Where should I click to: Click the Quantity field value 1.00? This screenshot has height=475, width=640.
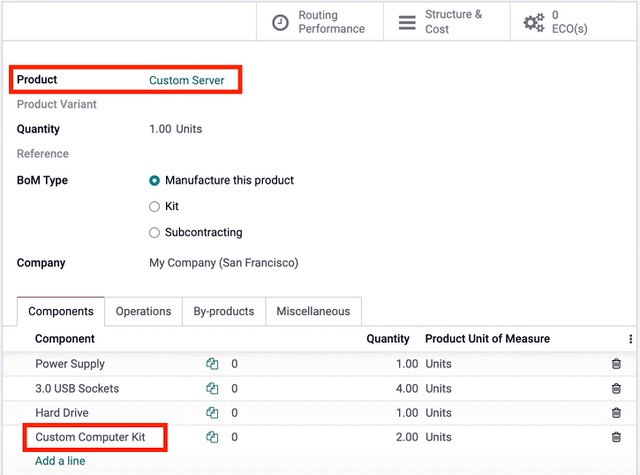pyautogui.click(x=160, y=129)
